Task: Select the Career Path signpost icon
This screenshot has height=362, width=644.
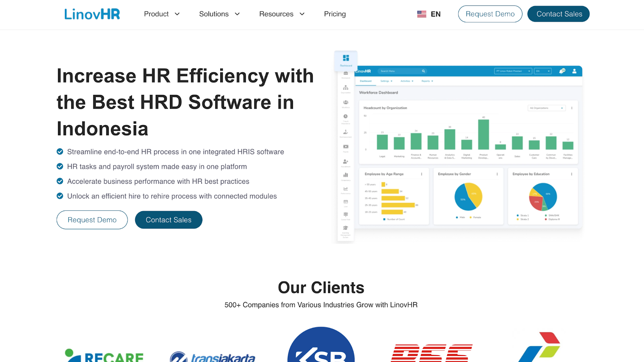Action: (x=346, y=214)
